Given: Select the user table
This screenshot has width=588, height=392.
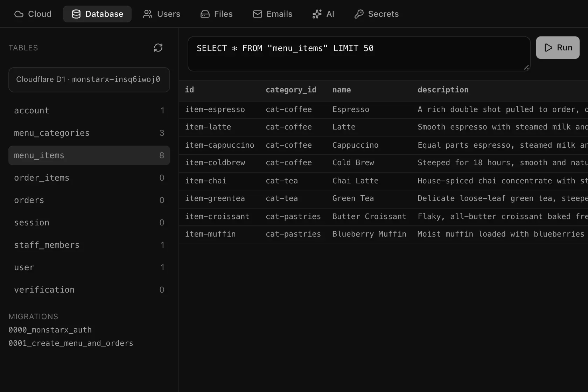Looking at the screenshot, I should coord(89,267).
